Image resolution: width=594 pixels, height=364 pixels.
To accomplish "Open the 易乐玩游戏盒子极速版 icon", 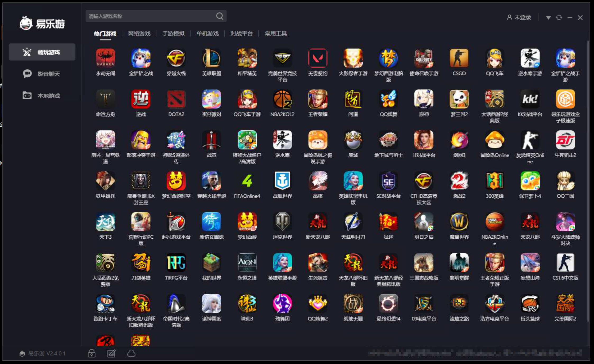I will (565, 99).
